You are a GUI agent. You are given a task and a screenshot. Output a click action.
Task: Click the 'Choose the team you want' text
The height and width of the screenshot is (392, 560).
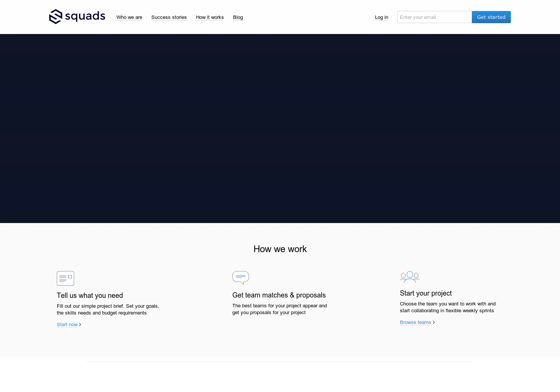click(x=448, y=307)
